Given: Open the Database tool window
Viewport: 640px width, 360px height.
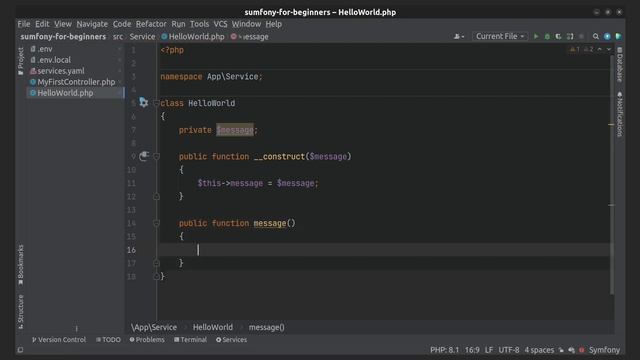Looking at the screenshot, I should coord(620,64).
